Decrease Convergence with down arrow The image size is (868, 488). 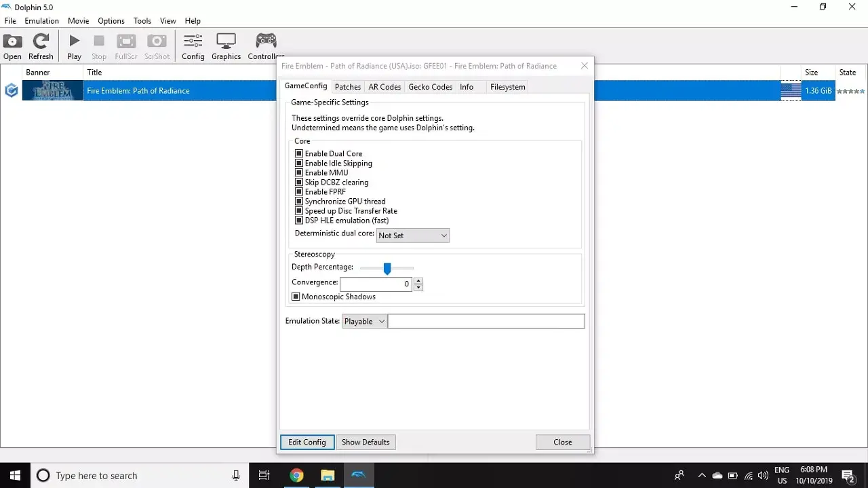(418, 287)
